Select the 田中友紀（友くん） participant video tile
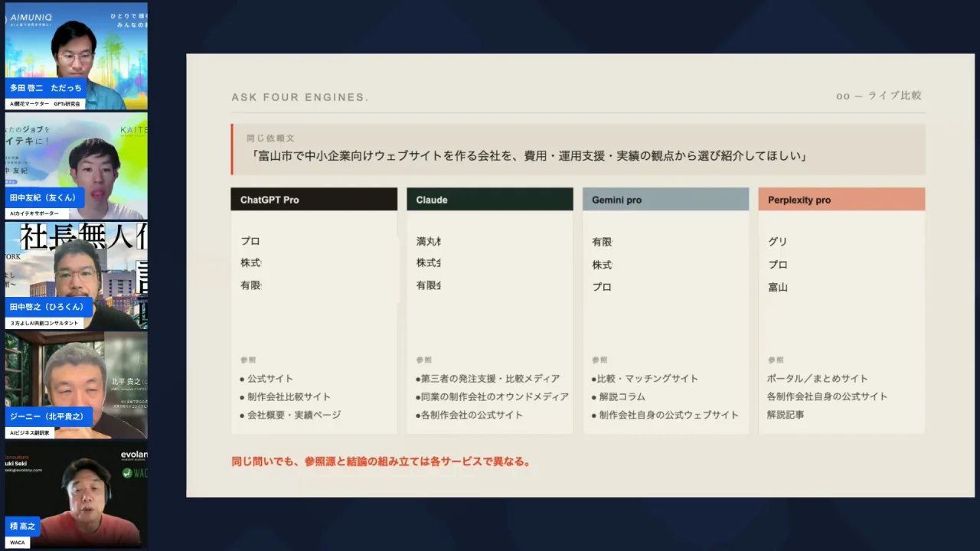The image size is (980, 551). (77, 166)
